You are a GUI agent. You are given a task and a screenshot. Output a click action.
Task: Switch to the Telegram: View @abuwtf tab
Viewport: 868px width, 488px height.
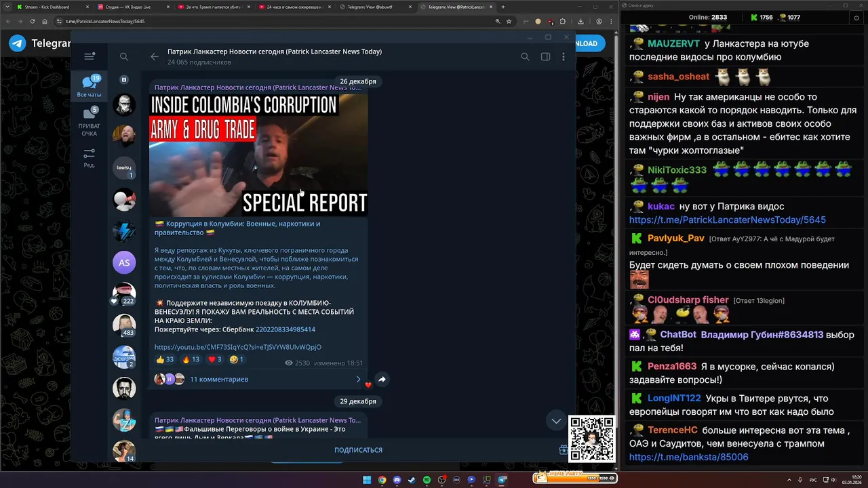(x=374, y=7)
